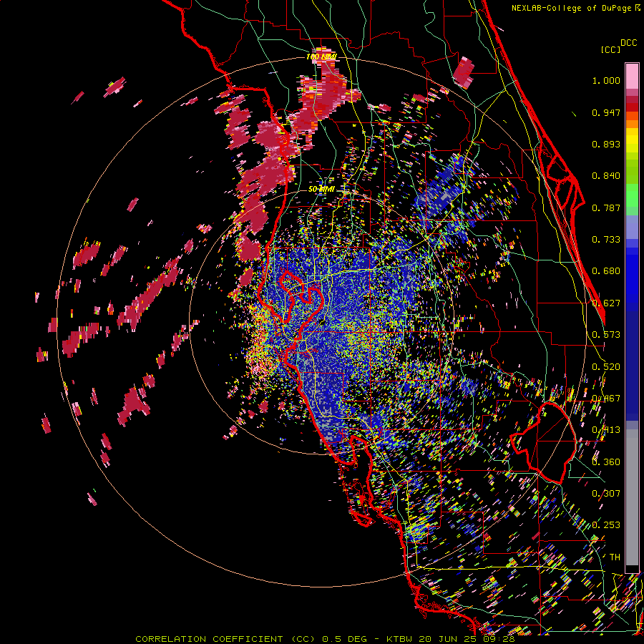This screenshot has height=644, width=644.
Task: Pick the crimson color bar segment
Action: (632, 99)
